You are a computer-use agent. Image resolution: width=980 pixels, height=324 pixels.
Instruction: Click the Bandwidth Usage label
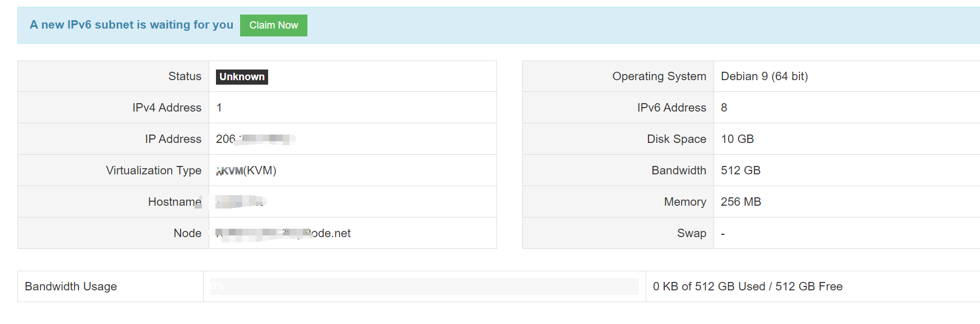click(x=71, y=286)
